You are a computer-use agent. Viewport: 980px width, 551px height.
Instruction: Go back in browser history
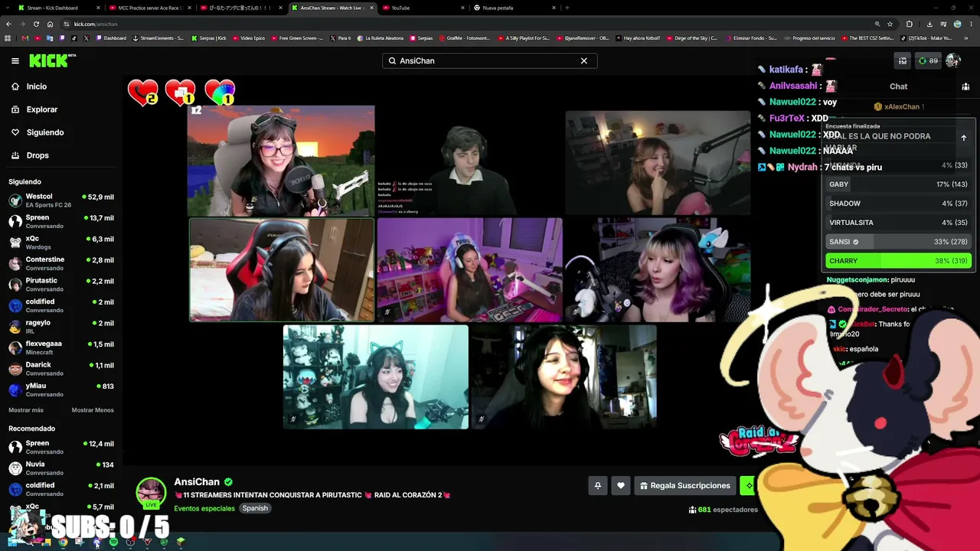(9, 24)
